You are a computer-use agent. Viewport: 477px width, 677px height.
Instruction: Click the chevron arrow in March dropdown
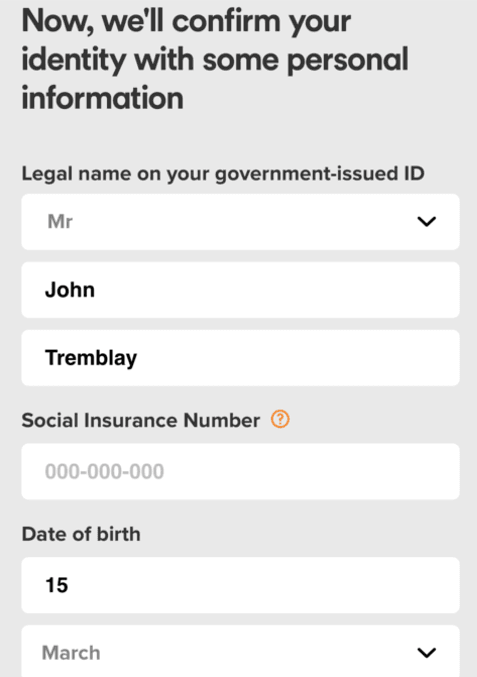pos(426,652)
